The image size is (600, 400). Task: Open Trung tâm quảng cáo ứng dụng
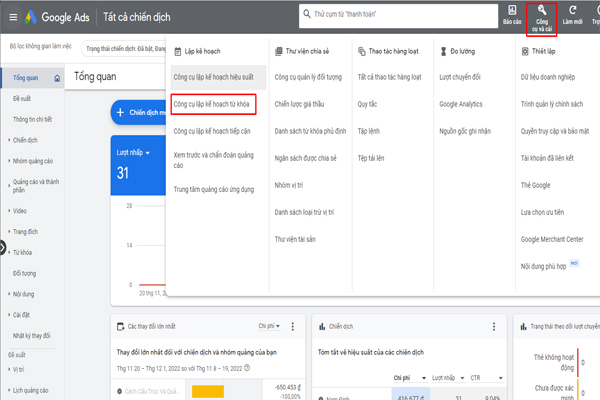[214, 189]
